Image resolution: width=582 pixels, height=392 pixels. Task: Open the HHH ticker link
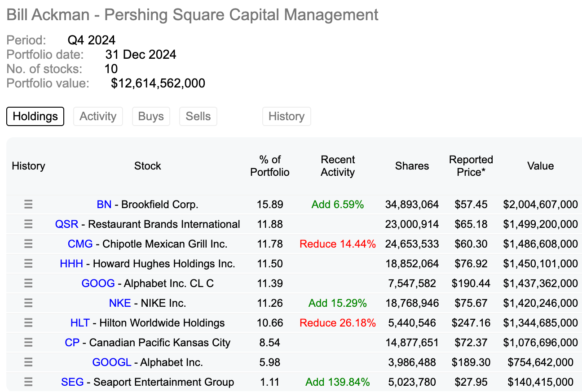(x=71, y=264)
